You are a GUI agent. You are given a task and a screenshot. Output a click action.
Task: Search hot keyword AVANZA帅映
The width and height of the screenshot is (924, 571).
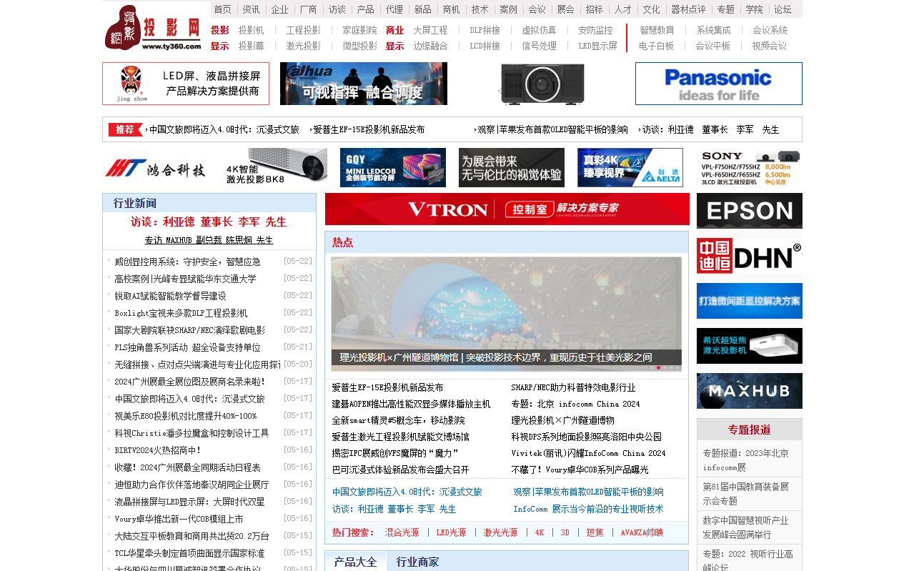(x=642, y=532)
